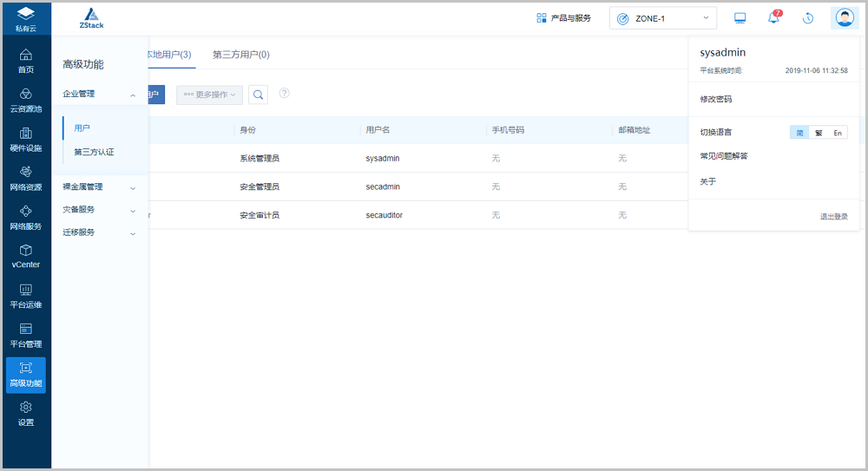Screen dimensions: 868x471
Task: Click the monitor console icon in header
Action: [x=740, y=18]
